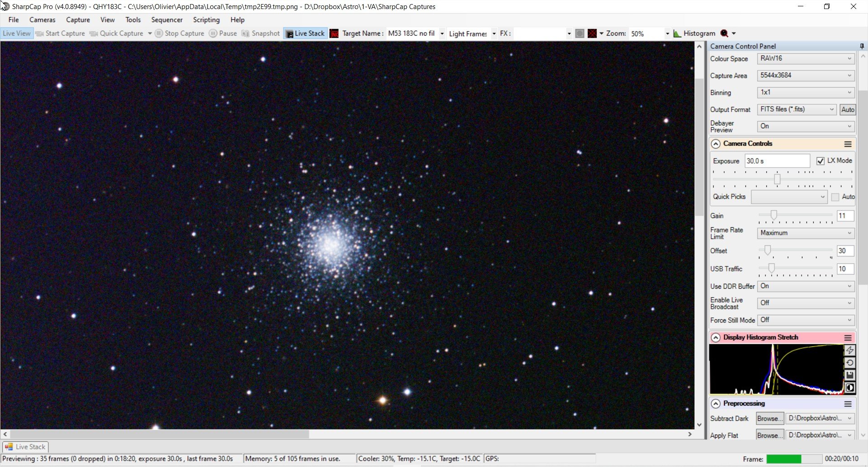Open Camera Controls hamburger menu
Viewport: 868px width, 467px height.
click(848, 144)
